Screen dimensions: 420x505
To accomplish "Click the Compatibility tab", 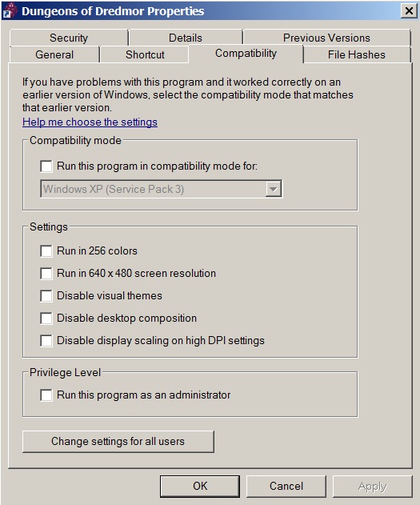I will click(246, 54).
